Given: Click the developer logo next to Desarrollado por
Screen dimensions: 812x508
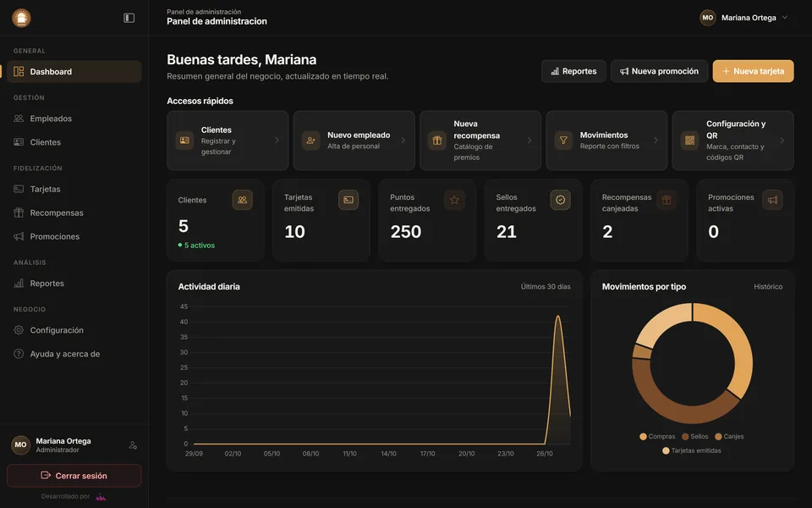Looking at the screenshot, I should [x=101, y=497].
